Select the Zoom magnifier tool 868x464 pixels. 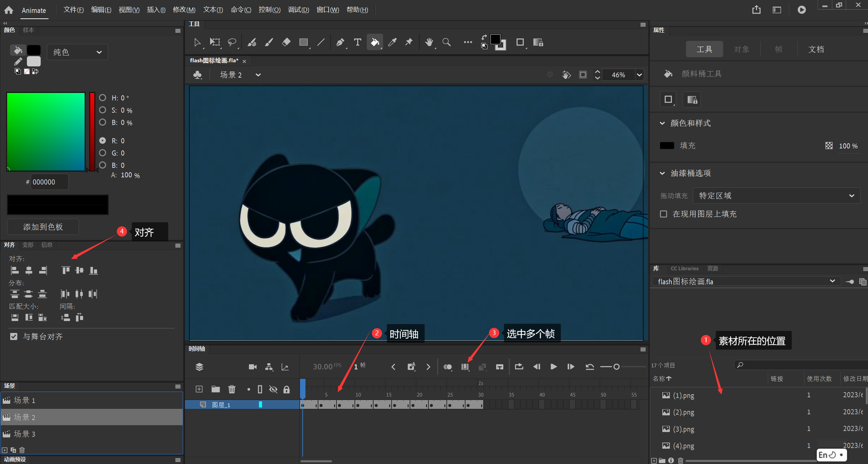click(446, 42)
